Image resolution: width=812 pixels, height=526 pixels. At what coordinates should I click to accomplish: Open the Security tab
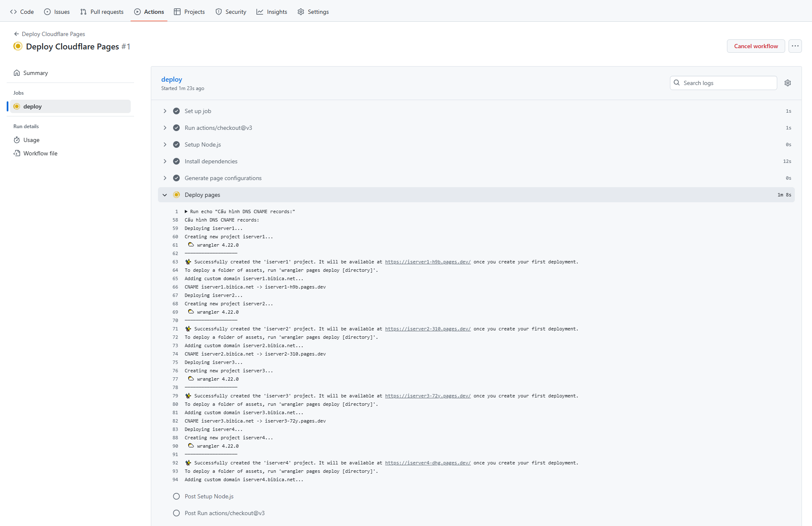(x=231, y=12)
